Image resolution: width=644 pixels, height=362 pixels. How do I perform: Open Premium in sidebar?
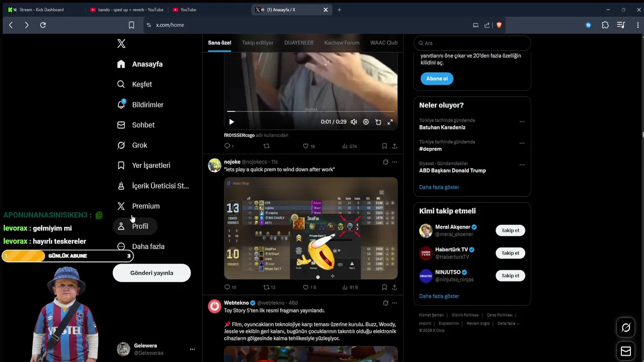(138, 206)
